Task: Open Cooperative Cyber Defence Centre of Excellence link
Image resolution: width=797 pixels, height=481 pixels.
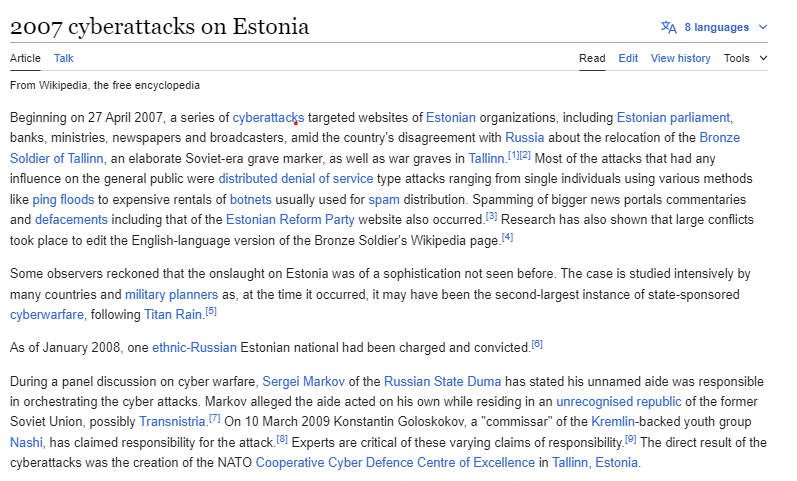Action: tap(395, 463)
